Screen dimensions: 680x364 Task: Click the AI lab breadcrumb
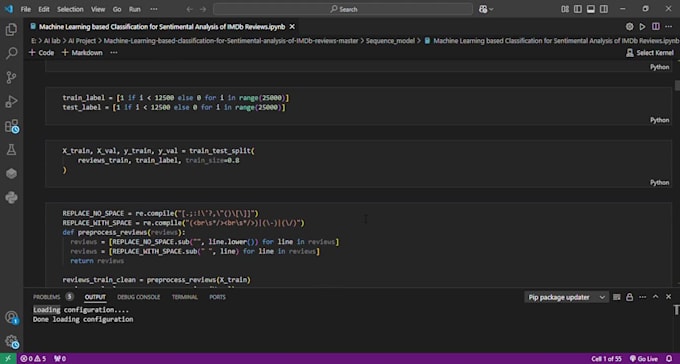(x=52, y=41)
